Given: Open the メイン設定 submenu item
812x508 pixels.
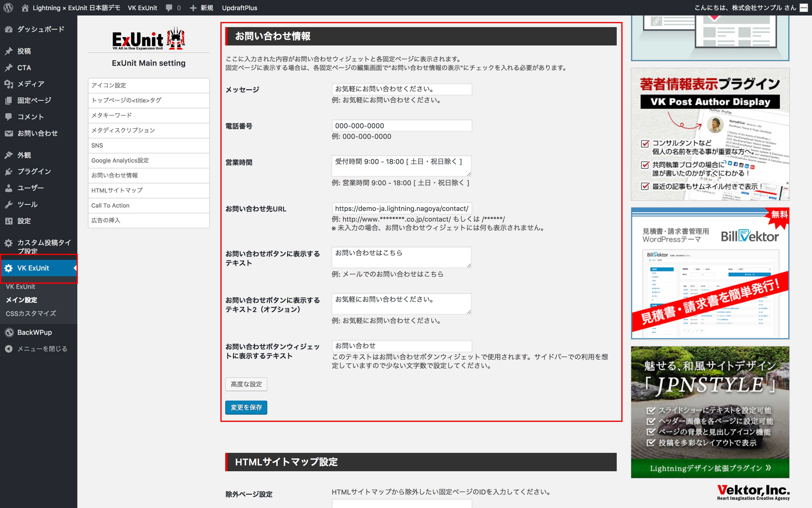Looking at the screenshot, I should click(22, 300).
